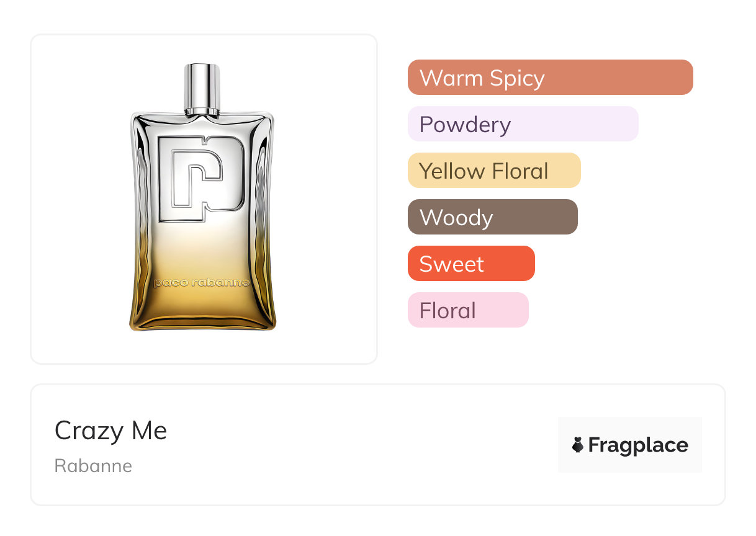This screenshot has width=756, height=536.
Task: Click the Yellow Floral label text
Action: point(484,171)
